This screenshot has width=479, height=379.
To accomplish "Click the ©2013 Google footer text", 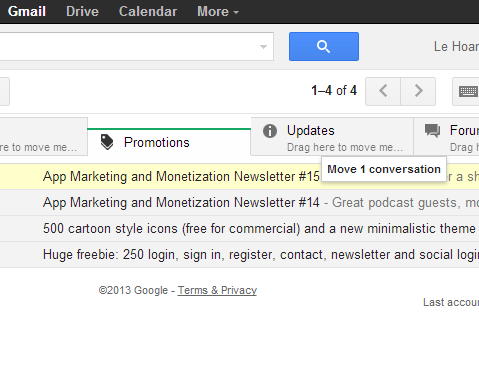I will (x=133, y=290).
